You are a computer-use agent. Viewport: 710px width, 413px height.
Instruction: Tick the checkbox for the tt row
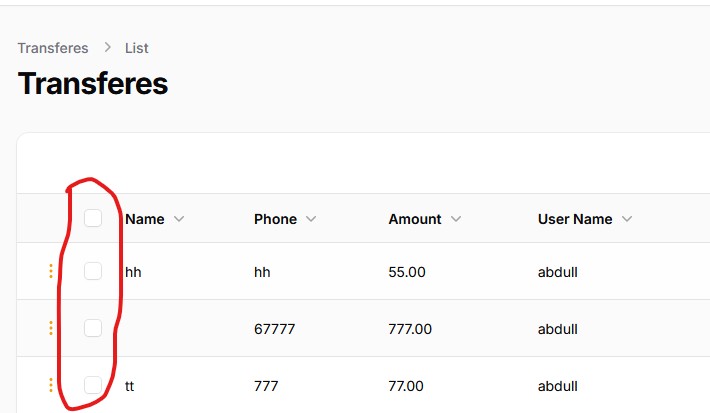(93, 385)
